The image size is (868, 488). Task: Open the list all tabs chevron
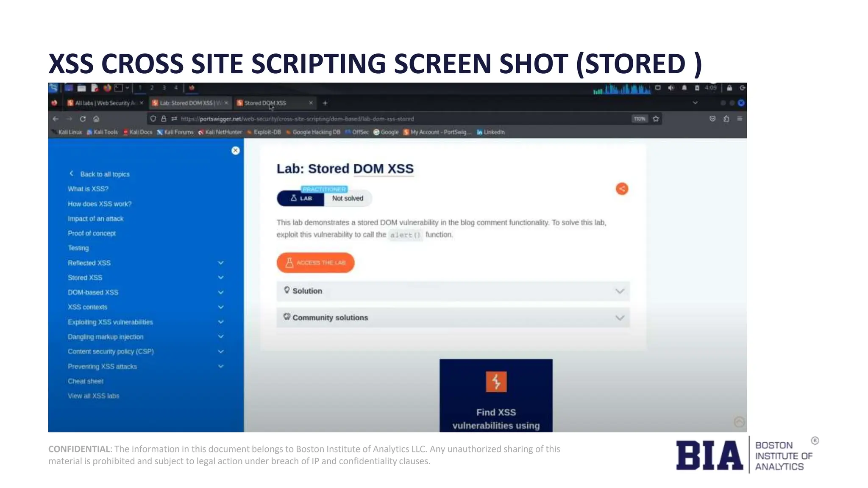click(x=695, y=103)
